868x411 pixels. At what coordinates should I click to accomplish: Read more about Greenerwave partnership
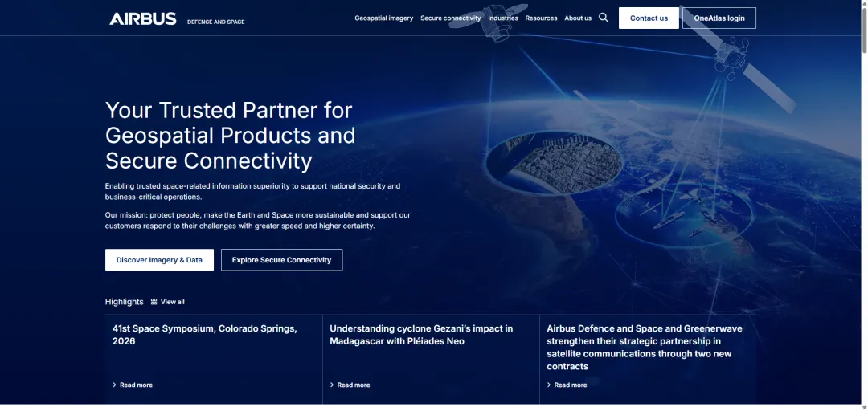point(571,385)
